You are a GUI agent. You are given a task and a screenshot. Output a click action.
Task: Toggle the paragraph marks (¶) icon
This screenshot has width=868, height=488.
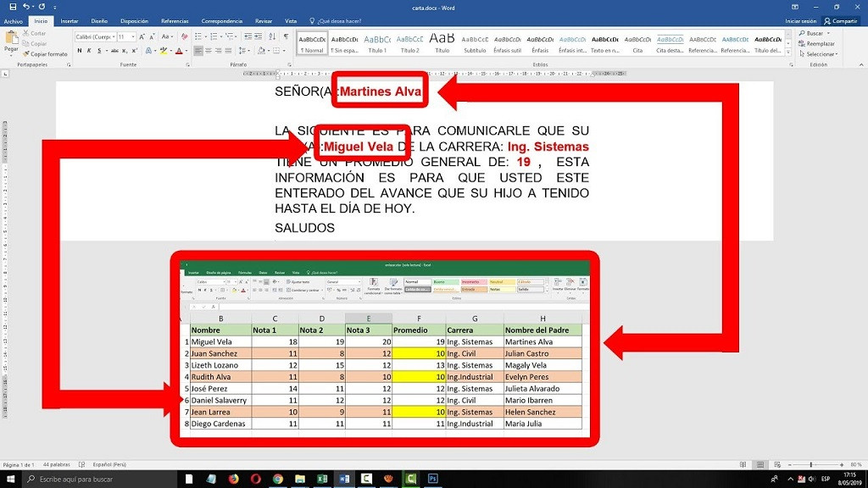click(x=287, y=36)
